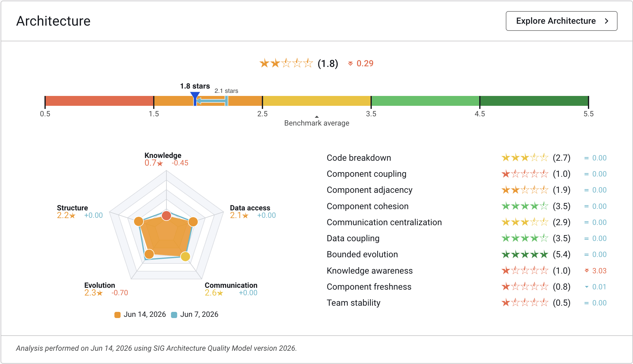Image resolution: width=633 pixels, height=364 pixels.
Task: Click Component freshness small down arrow
Action: 587,287
